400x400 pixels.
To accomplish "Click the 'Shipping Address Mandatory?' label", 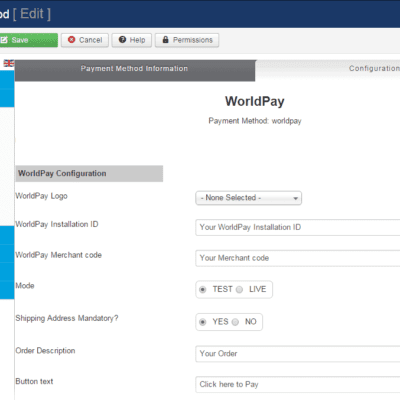I will tap(67, 318).
